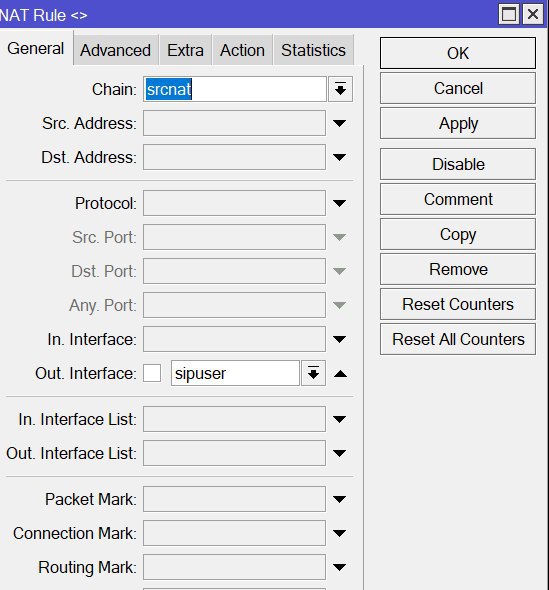The image size is (549, 590).
Task: Click the Connection Mark input box
Action: click(234, 533)
